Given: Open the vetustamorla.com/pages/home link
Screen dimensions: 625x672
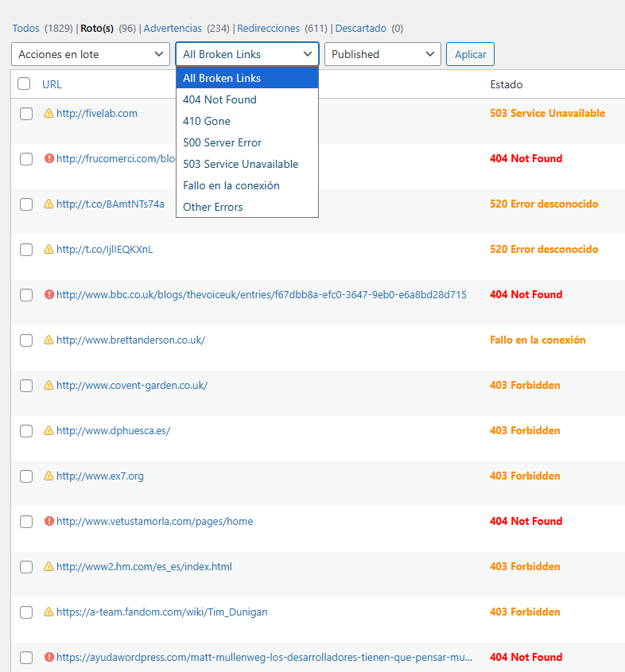Looking at the screenshot, I should click(x=154, y=521).
